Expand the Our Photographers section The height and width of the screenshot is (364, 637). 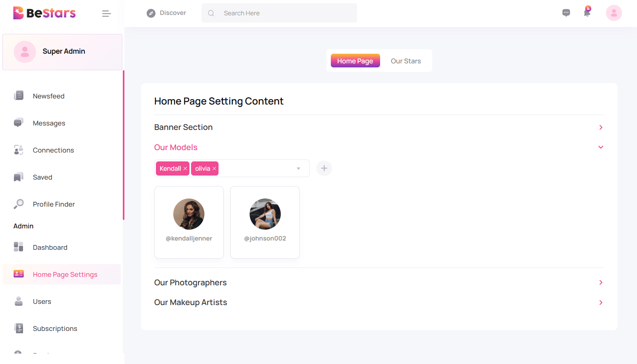point(601,282)
